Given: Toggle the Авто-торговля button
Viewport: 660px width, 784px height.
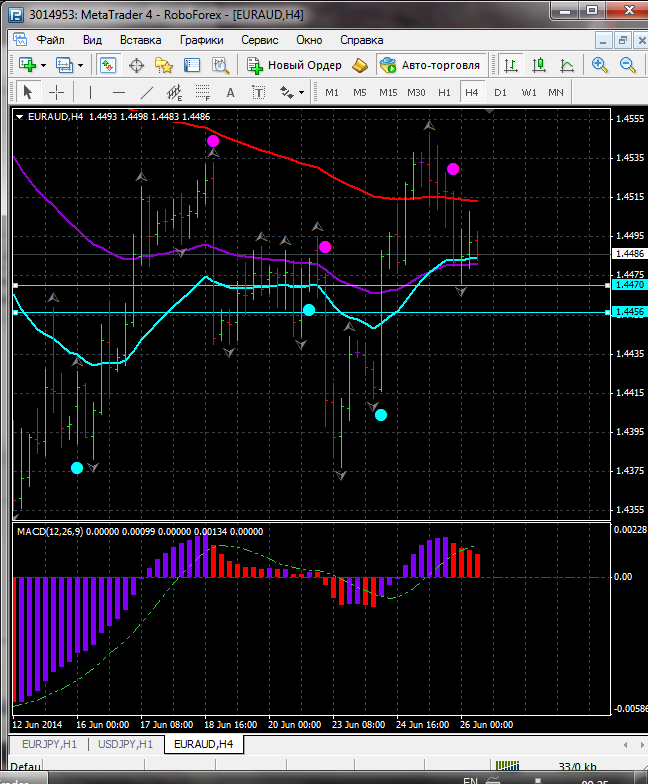Looking at the screenshot, I should [x=430, y=65].
